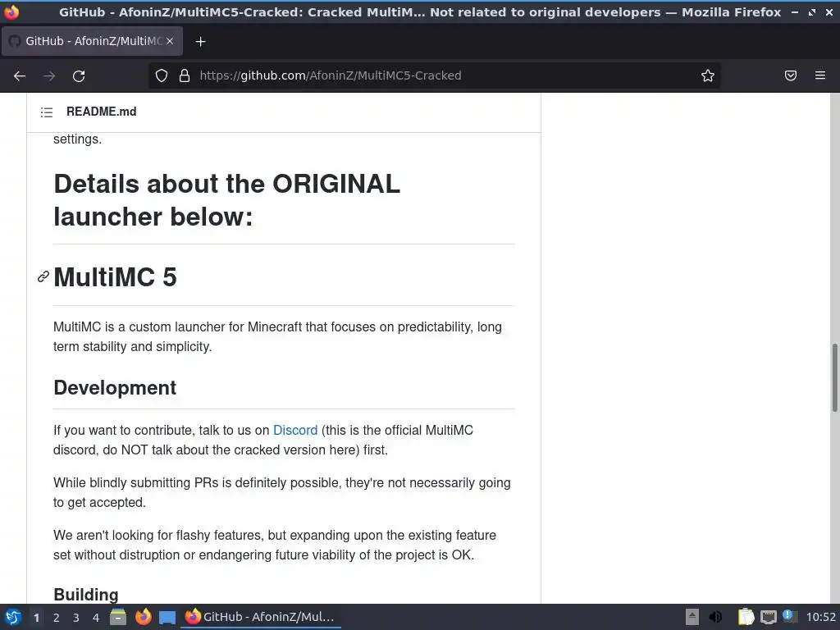Open Firefox application menu
The height and width of the screenshot is (630, 840).
(819, 75)
